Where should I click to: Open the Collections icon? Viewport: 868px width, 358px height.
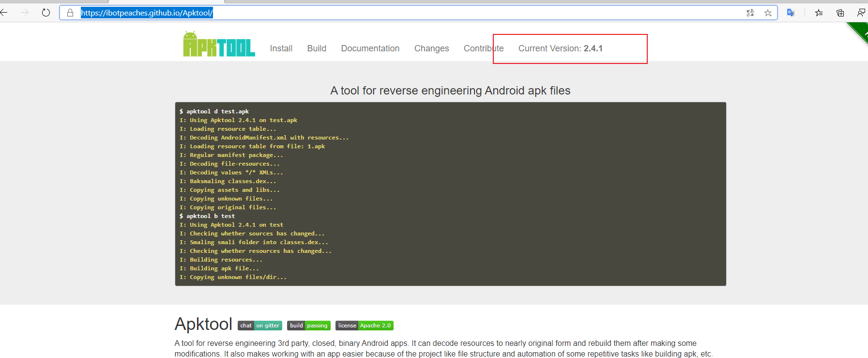(x=840, y=13)
